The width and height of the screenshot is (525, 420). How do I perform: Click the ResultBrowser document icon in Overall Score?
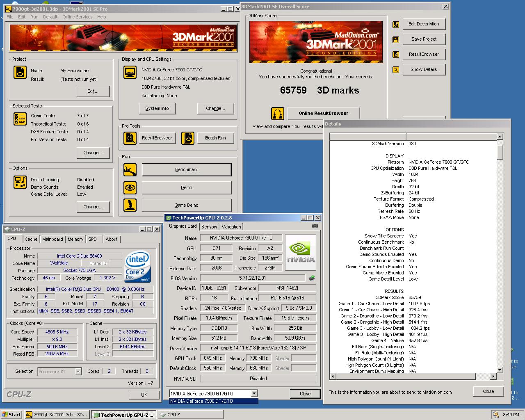tap(396, 55)
